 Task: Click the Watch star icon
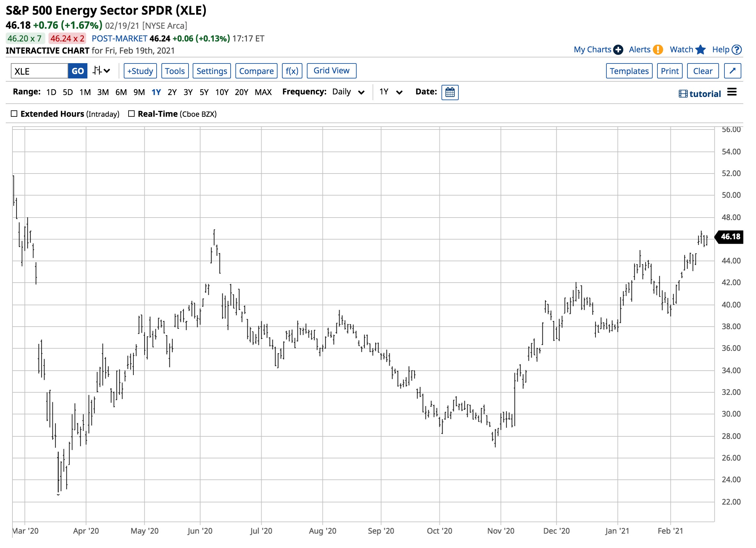pyautogui.click(x=701, y=50)
